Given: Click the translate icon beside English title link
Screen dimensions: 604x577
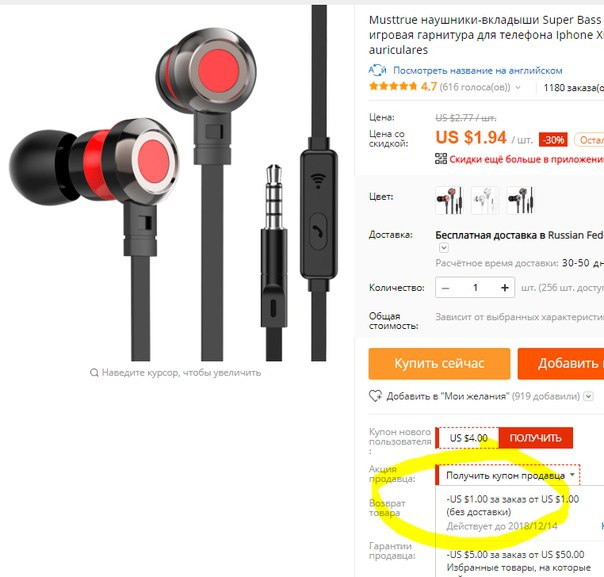Looking at the screenshot, I should pyautogui.click(x=377, y=70).
